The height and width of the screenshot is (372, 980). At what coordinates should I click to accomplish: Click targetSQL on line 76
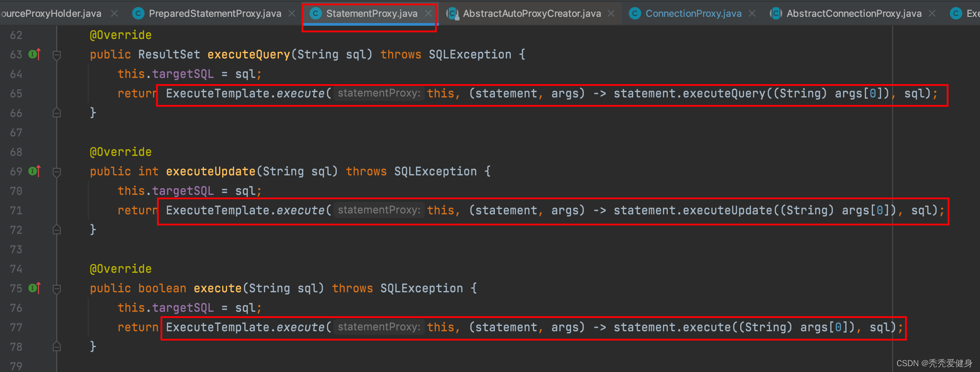point(183,308)
